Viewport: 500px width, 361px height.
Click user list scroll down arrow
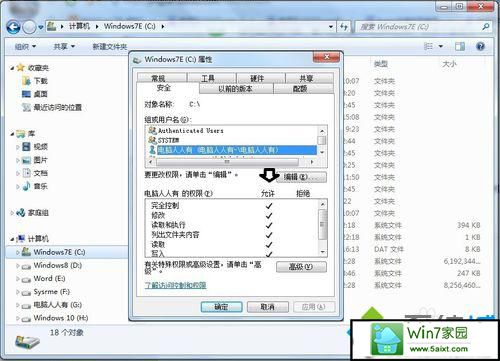(x=322, y=152)
